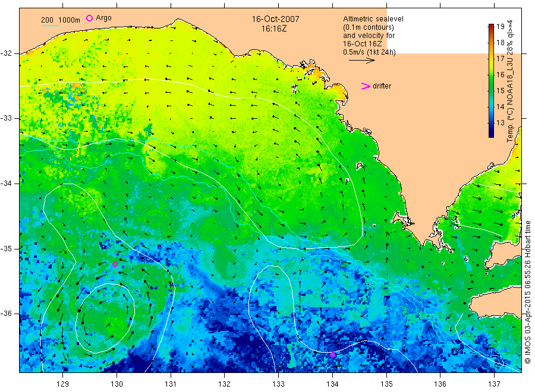535x392 pixels.
Task: Click the 15 degree color bar tick label
Action: click(x=500, y=91)
